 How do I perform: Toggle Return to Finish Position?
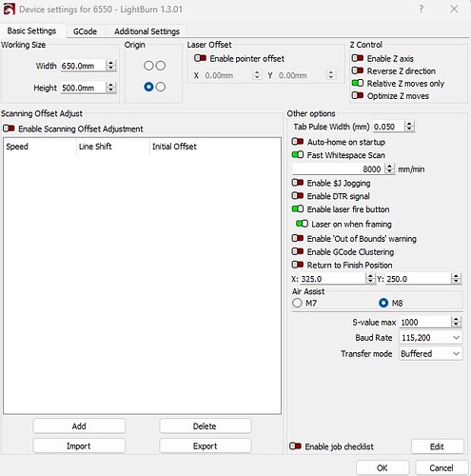pyautogui.click(x=298, y=265)
